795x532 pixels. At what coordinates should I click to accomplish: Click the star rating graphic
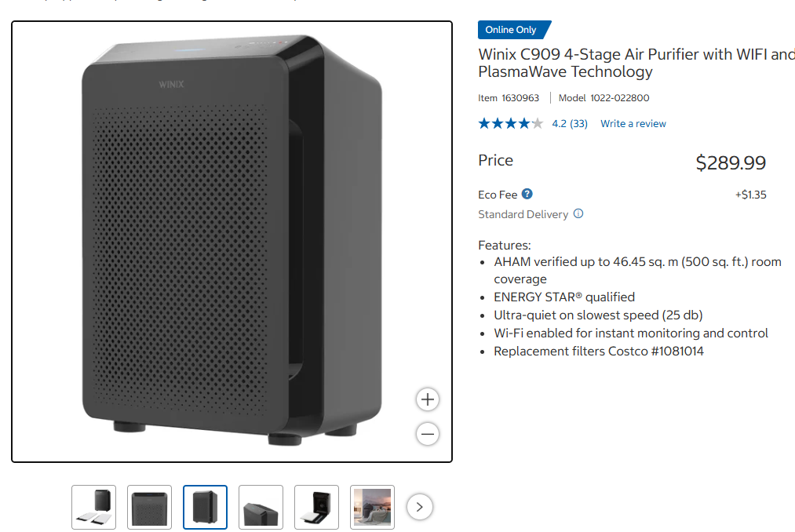point(511,123)
